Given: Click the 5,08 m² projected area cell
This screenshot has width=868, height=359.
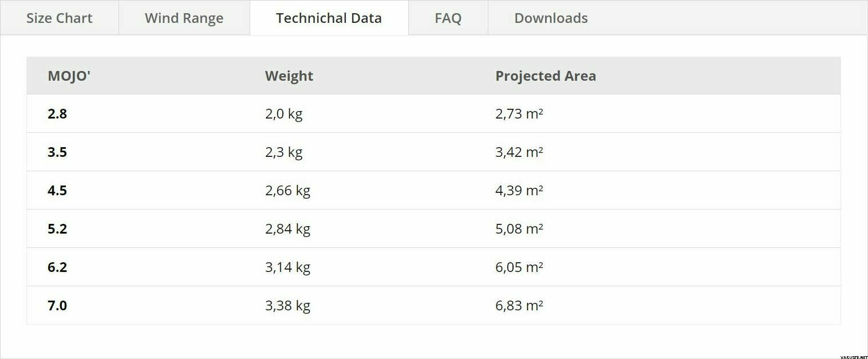Looking at the screenshot, I should coord(519,229).
